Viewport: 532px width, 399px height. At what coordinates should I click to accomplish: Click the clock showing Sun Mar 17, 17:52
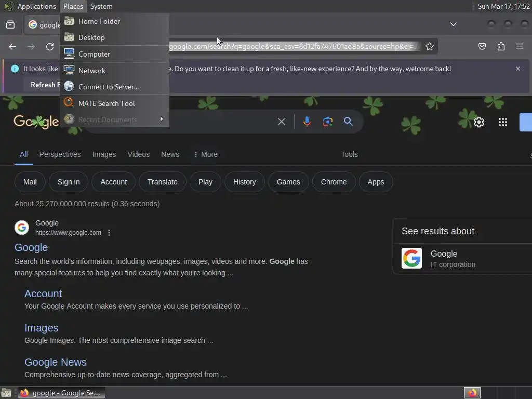[x=503, y=6]
